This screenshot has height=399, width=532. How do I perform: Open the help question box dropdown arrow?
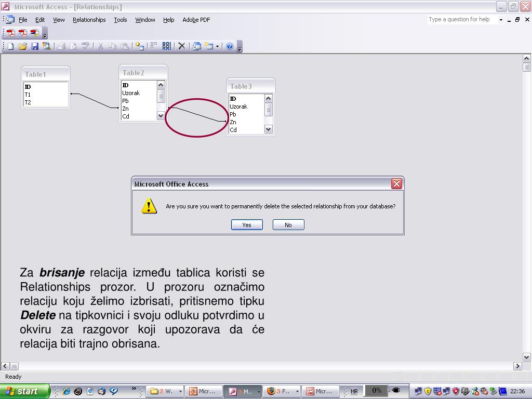(x=501, y=20)
